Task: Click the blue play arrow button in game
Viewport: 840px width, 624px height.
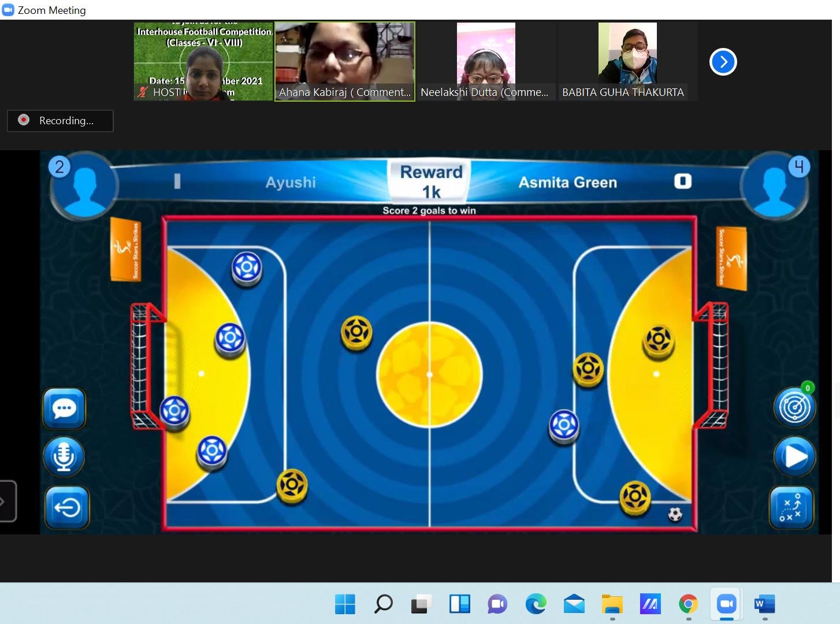Action: [x=794, y=457]
